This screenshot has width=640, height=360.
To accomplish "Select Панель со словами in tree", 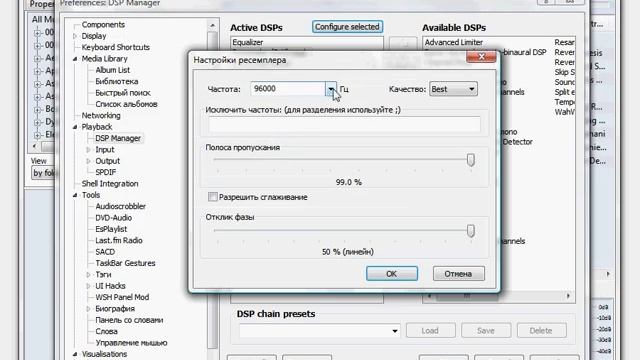I will (129, 320).
